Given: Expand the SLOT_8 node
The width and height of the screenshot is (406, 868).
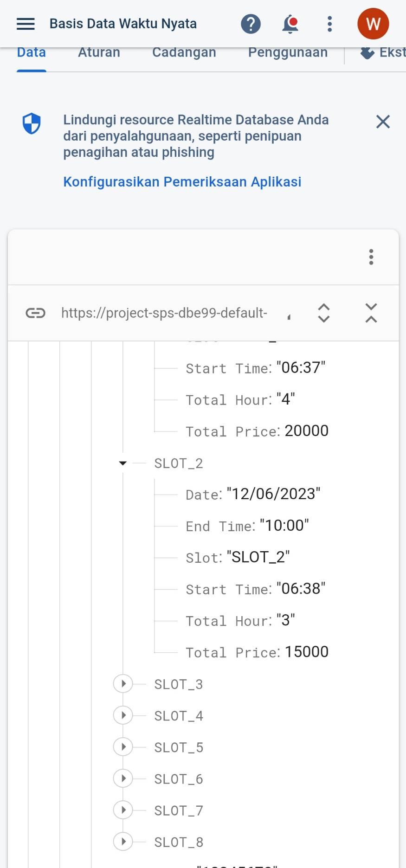Looking at the screenshot, I should coord(123,842).
